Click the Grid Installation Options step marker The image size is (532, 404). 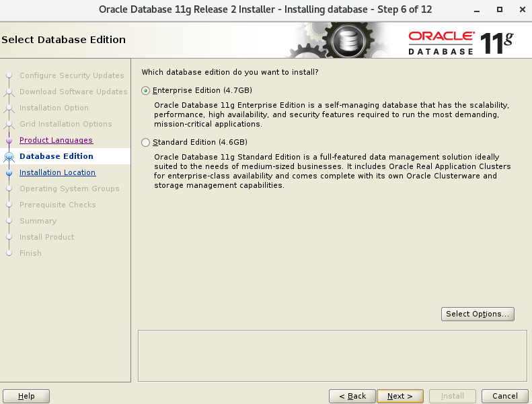[x=9, y=125]
